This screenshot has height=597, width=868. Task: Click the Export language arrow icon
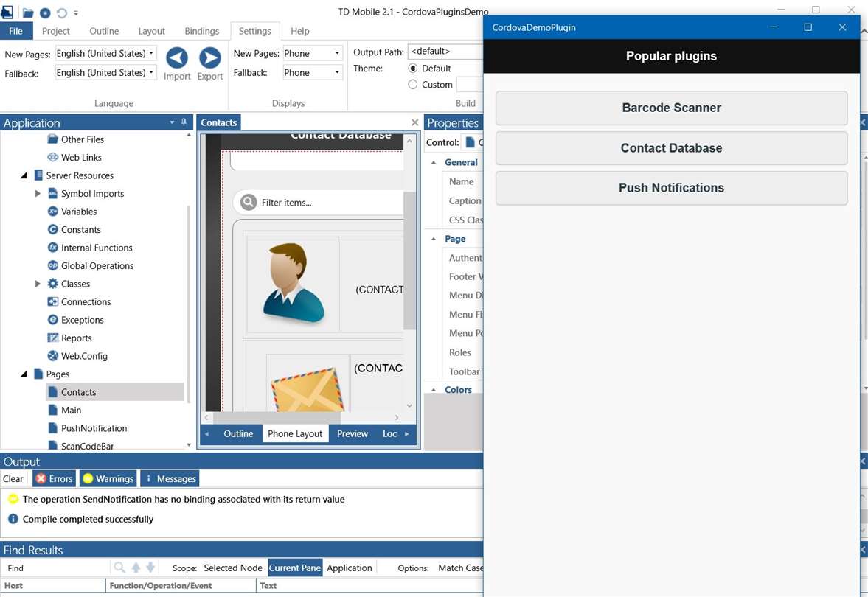point(209,57)
